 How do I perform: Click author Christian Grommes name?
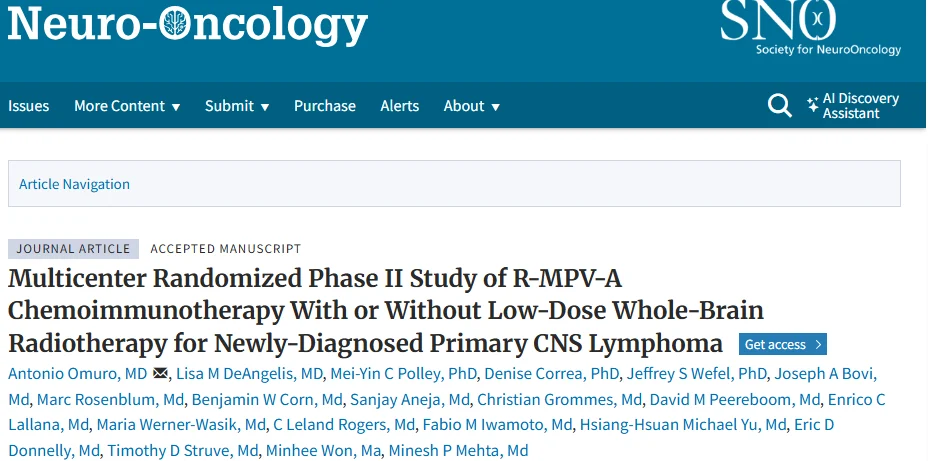(559, 400)
